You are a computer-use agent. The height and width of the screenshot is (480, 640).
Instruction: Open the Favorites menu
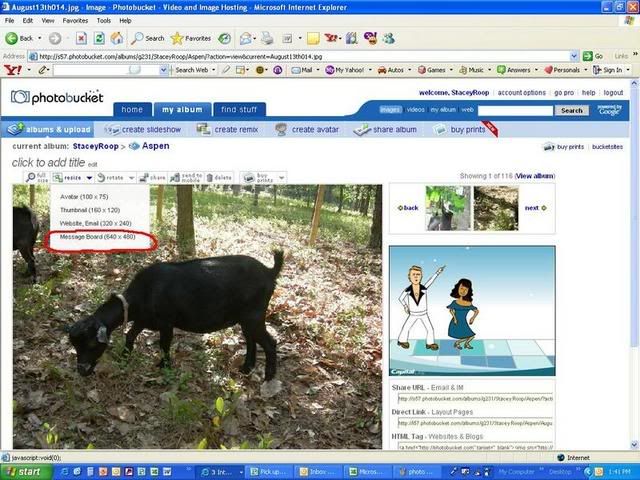(75, 20)
